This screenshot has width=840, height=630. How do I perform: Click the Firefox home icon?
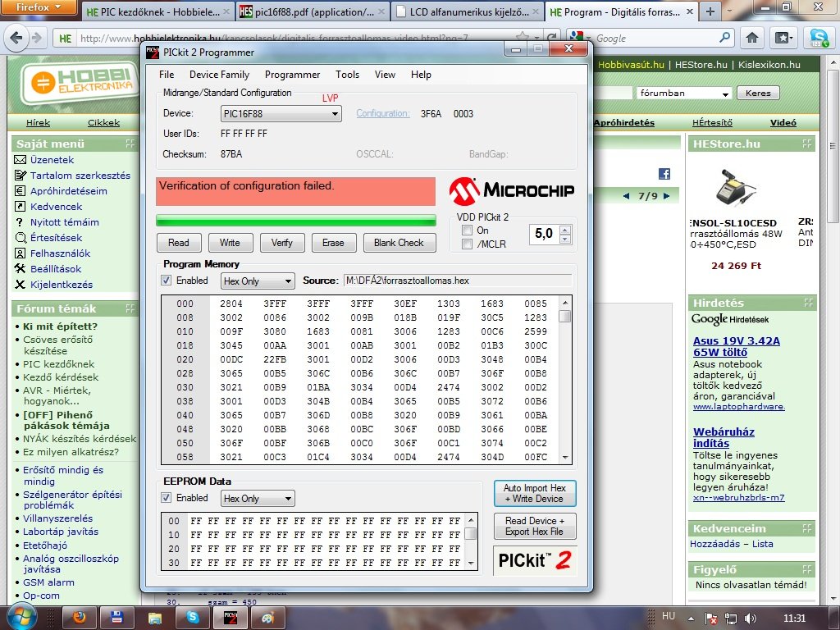coord(752,38)
